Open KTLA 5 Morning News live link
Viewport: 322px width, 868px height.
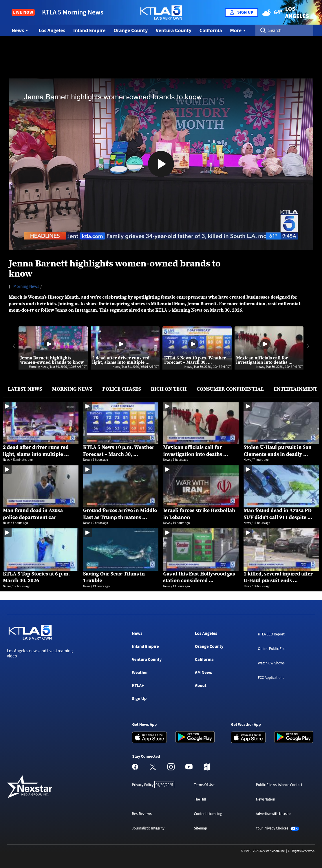tap(72, 12)
